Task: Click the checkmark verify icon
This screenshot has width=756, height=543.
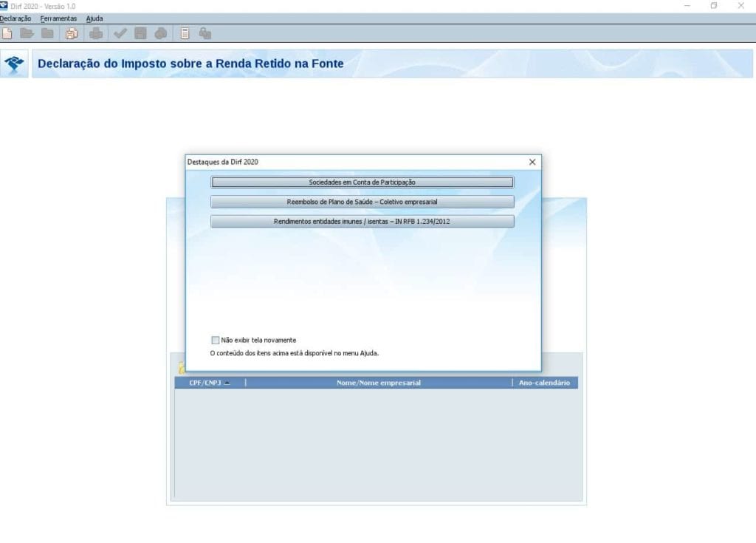Action: [120, 33]
